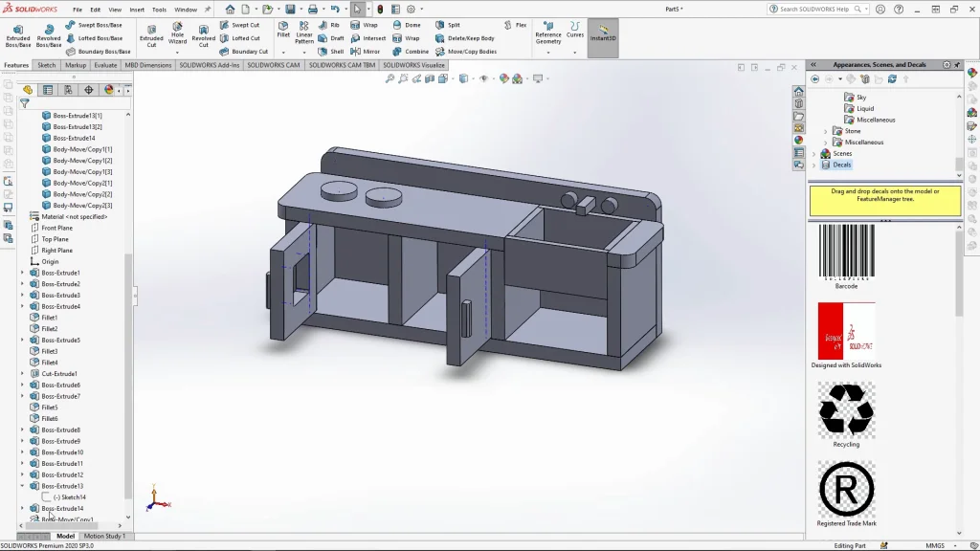The width and height of the screenshot is (980, 551).
Task: Click the feature tree filter icon
Action: point(25,103)
